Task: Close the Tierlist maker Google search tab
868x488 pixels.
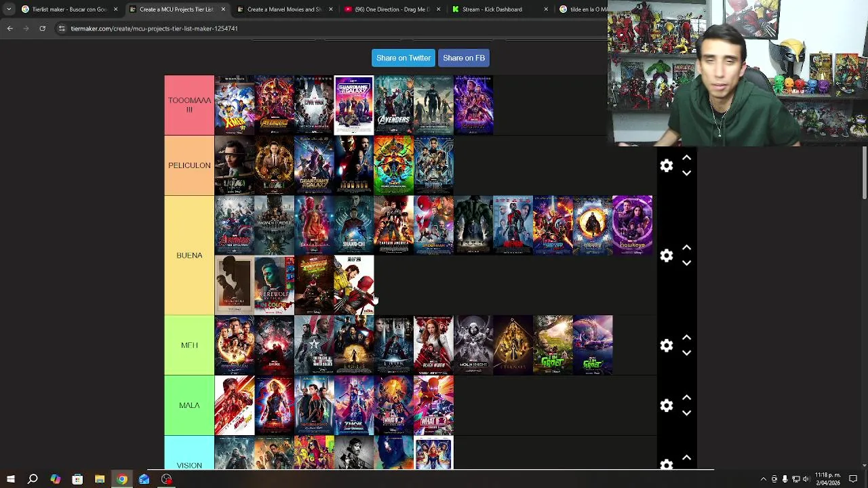Action: 115,9
